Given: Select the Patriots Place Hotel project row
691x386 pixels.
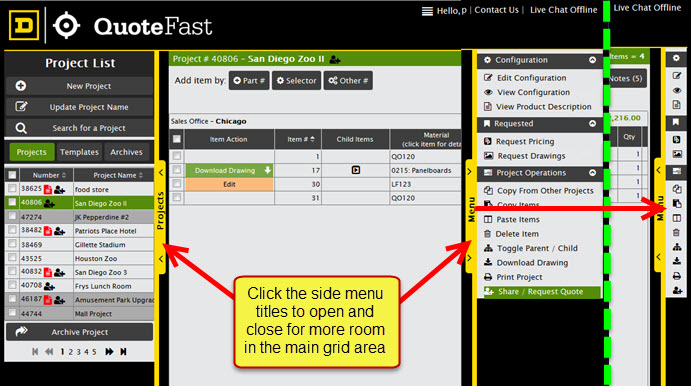Looking at the screenshot, I should point(80,230).
